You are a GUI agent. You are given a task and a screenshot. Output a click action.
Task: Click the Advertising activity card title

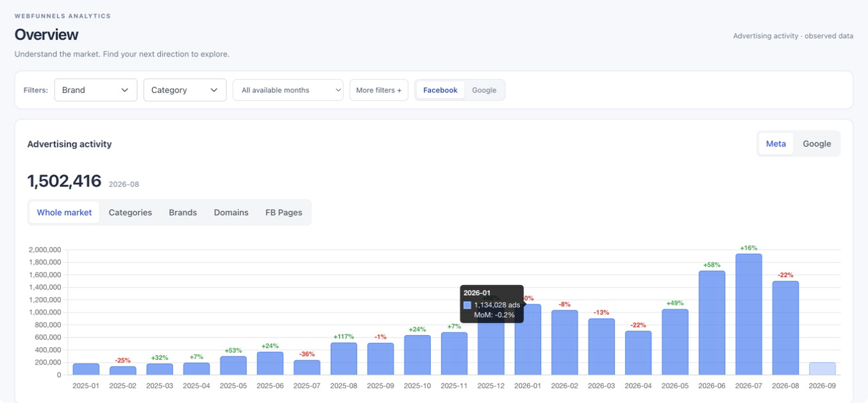point(69,144)
